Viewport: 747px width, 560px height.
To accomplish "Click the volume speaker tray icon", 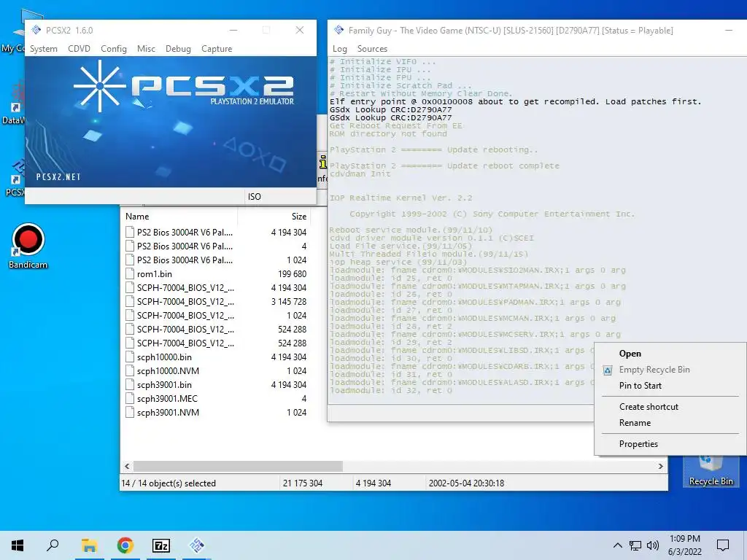I will click(653, 545).
